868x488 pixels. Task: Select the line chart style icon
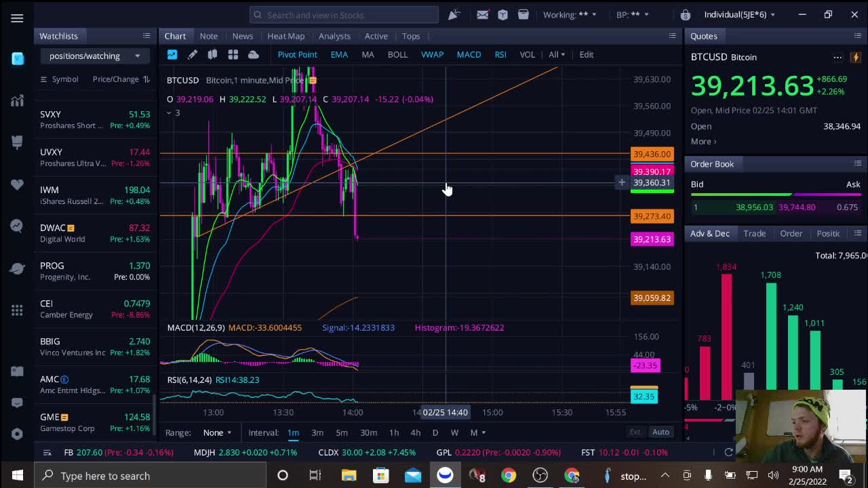click(172, 54)
